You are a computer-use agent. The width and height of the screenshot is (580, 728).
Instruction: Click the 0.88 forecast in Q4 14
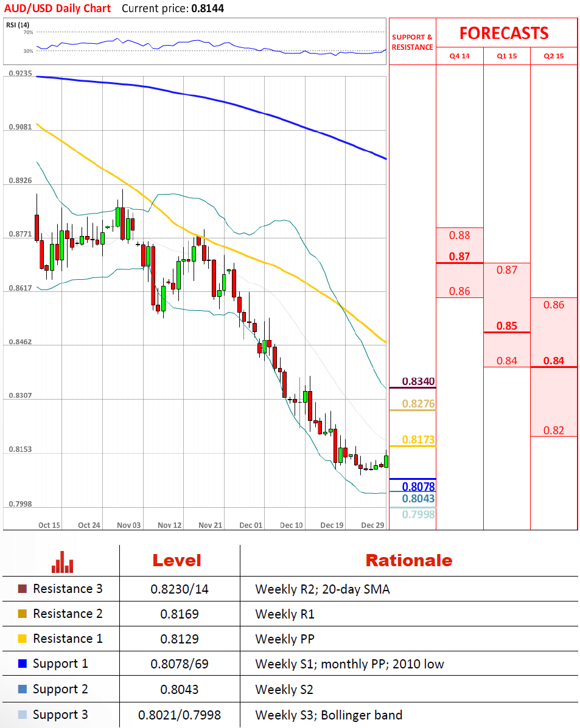459,235
